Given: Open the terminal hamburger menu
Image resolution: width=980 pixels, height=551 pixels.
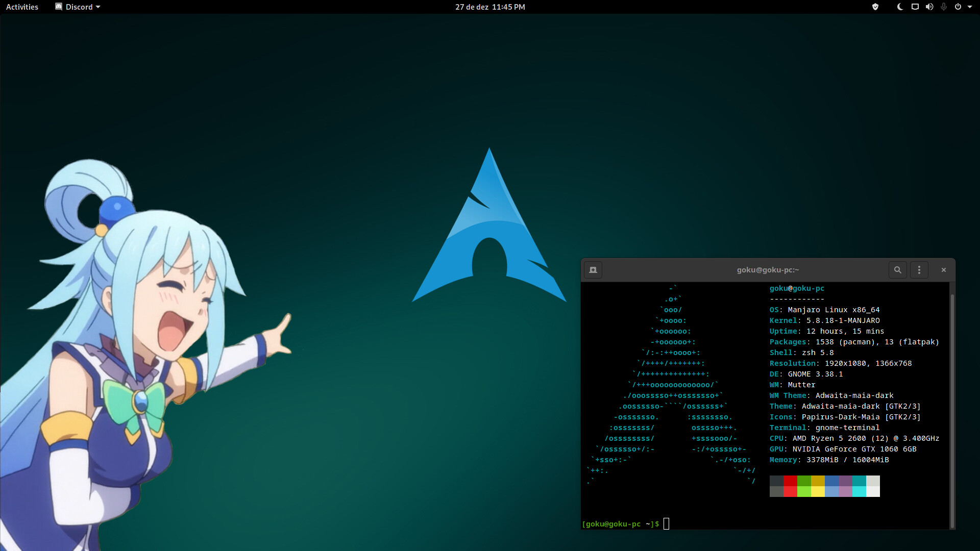Looking at the screenshot, I should point(919,270).
